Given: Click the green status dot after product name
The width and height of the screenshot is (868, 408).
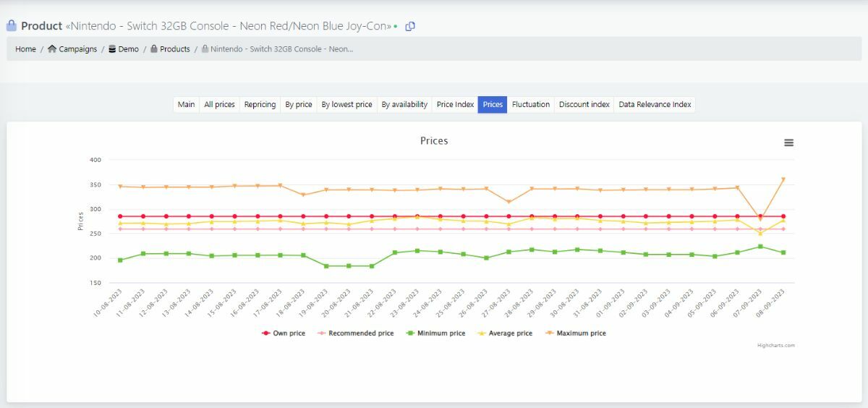Looking at the screenshot, I should [x=396, y=26].
